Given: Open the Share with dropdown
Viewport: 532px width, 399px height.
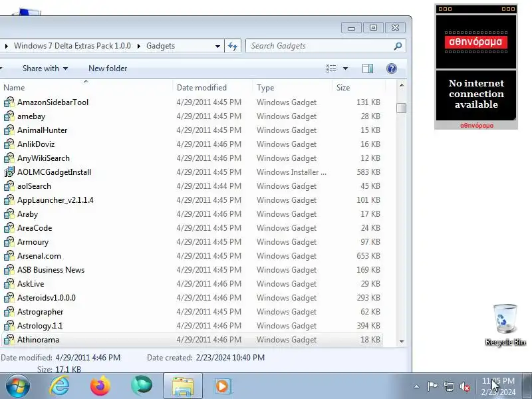Looking at the screenshot, I should (45, 68).
